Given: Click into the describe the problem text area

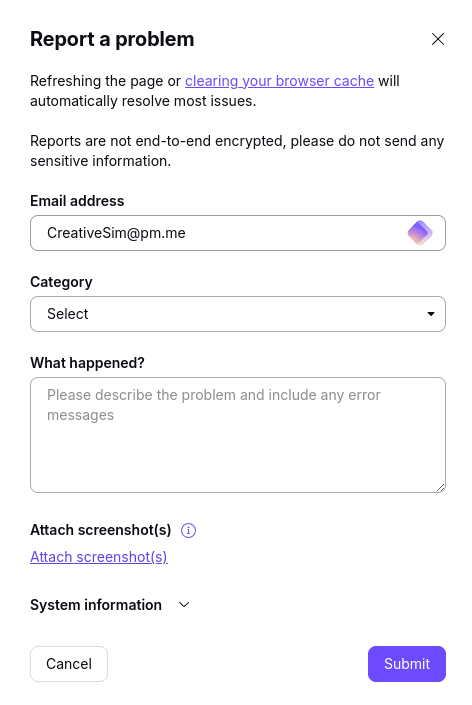Looking at the screenshot, I should coord(238,435).
